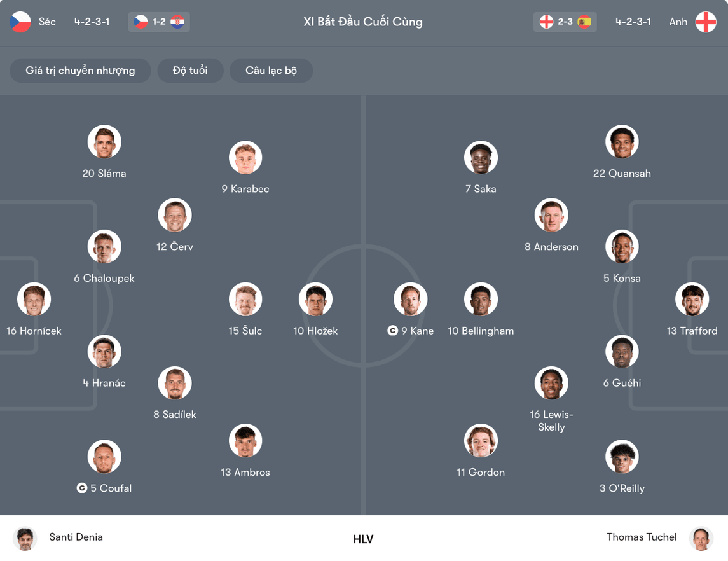Click Hložek's player photo

click(x=316, y=299)
